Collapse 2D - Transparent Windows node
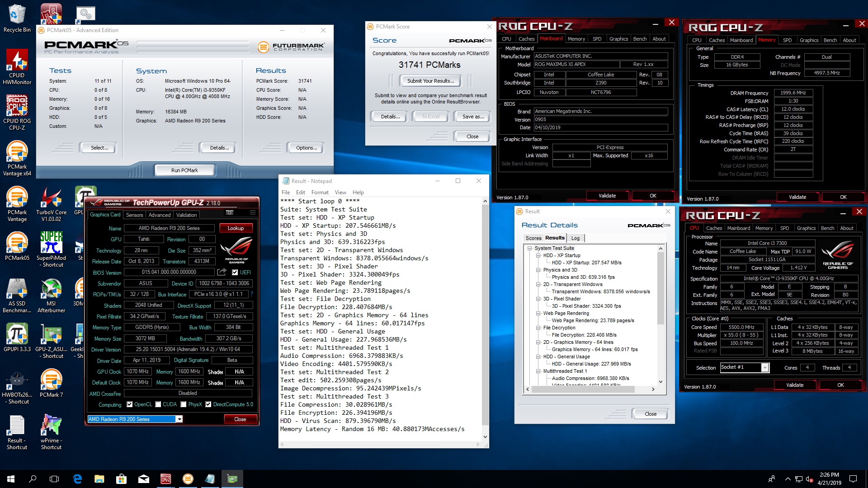The image size is (868, 488). (x=539, y=284)
